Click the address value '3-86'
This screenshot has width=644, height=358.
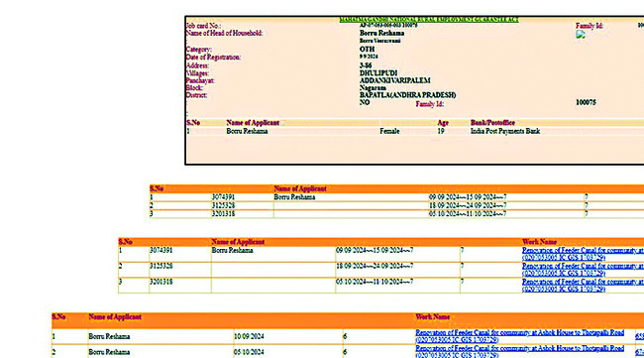[366, 65]
